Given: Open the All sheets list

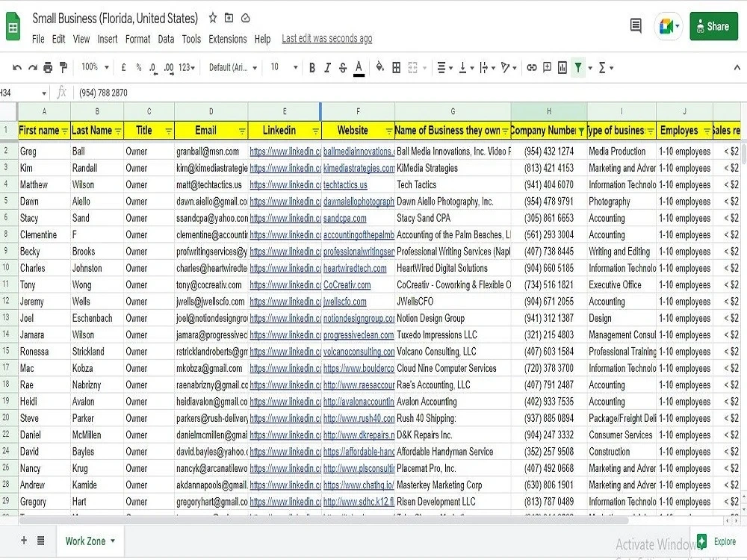Looking at the screenshot, I should tap(41, 541).
